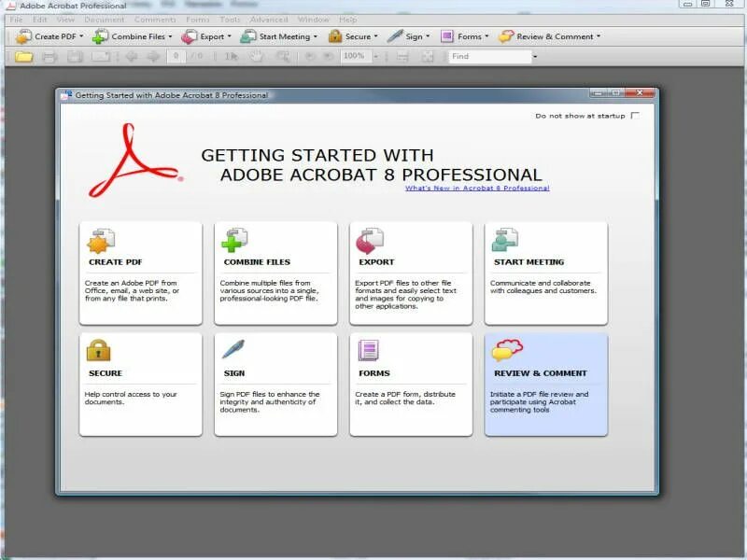Open the Tools menu
Image resolution: width=747 pixels, height=560 pixels.
pos(230,20)
